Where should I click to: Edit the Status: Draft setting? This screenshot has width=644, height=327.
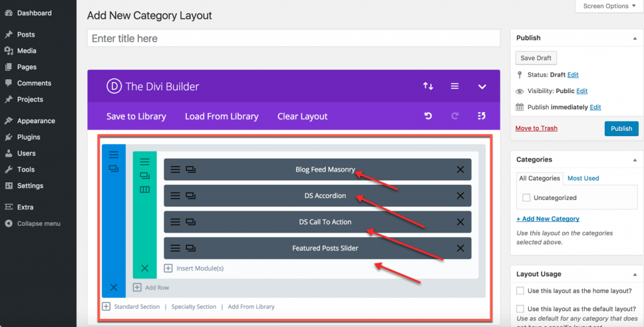point(573,75)
